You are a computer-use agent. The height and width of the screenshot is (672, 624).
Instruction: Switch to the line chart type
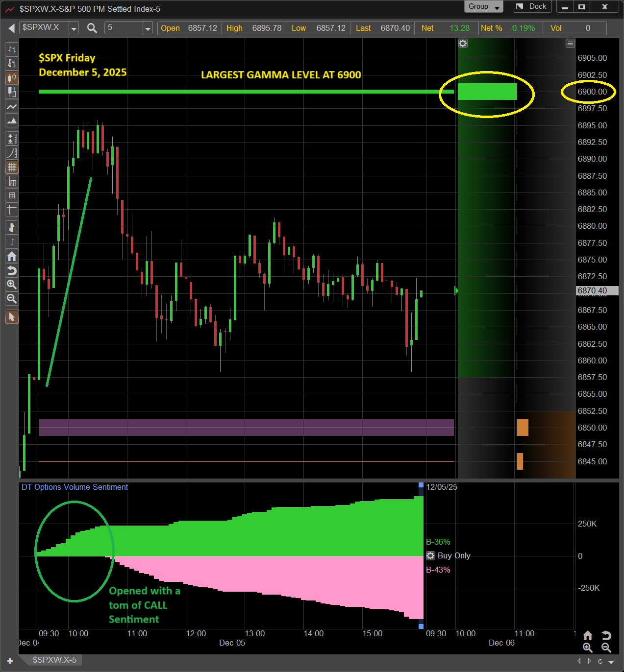tap(11, 106)
